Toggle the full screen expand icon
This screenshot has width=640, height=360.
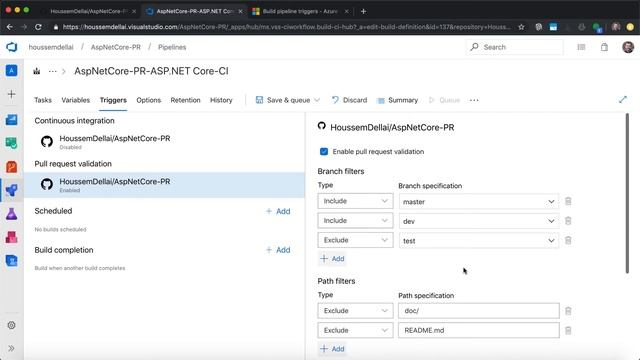pos(622,100)
